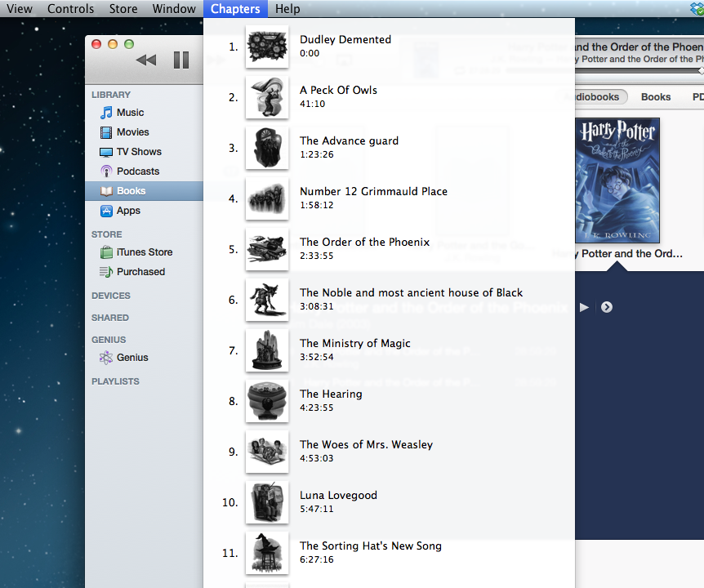The height and width of the screenshot is (588, 704).
Task: Select The Noble and most ancient house of Black
Action: coord(389,300)
